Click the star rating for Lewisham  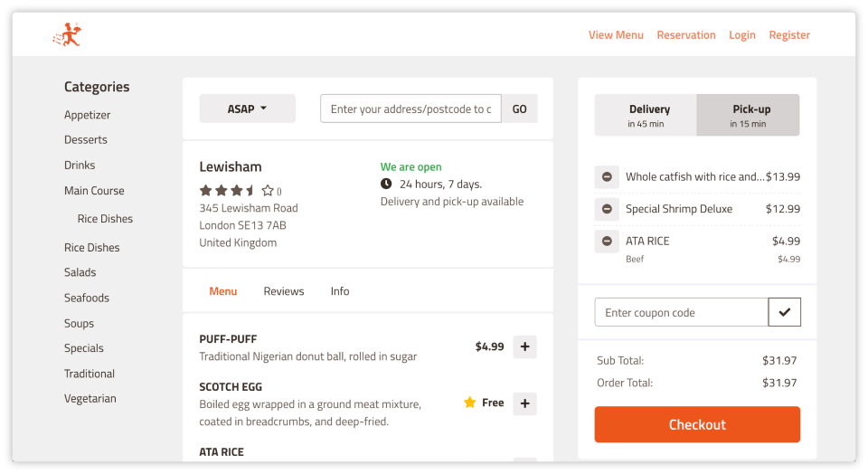pyautogui.click(x=237, y=191)
